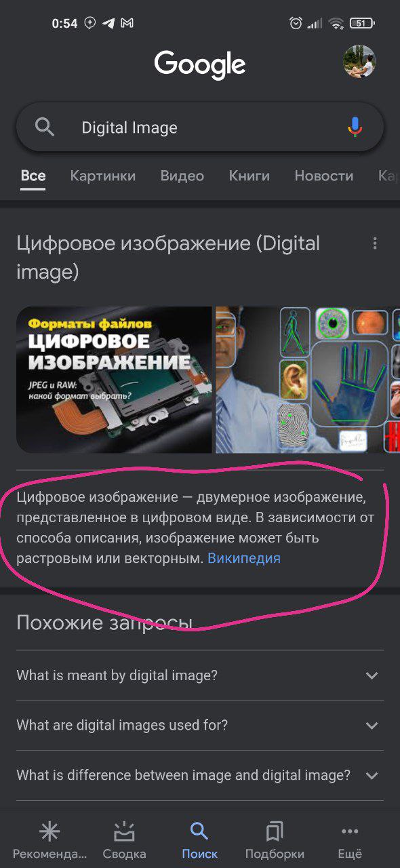Viewport: 400px width, 868px height.
Task: Tap the microphone voice search icon
Action: point(355,127)
